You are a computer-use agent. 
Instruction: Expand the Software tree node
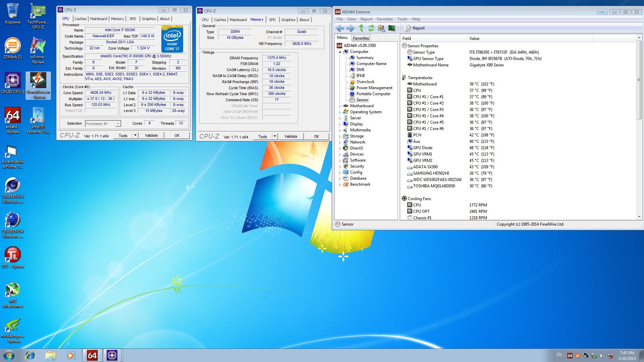click(340, 161)
